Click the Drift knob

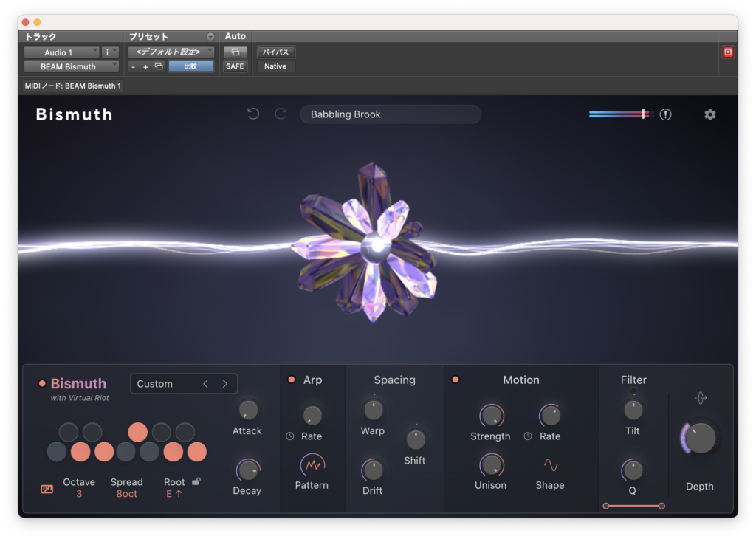pos(373,470)
